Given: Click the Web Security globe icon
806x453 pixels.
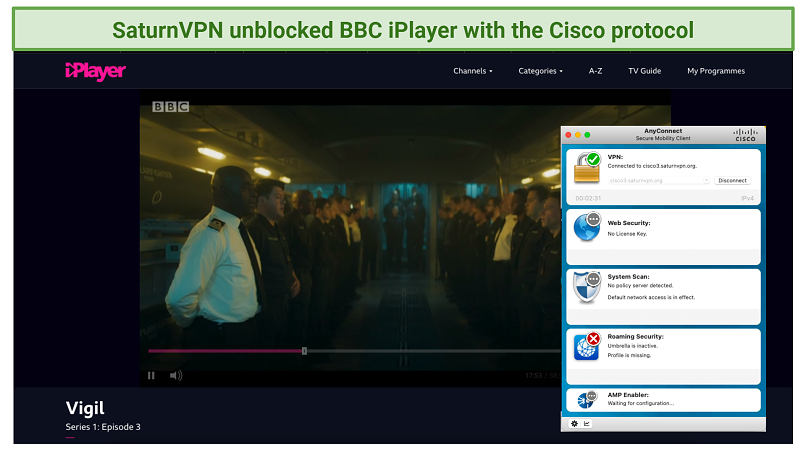Looking at the screenshot, I should (586, 227).
